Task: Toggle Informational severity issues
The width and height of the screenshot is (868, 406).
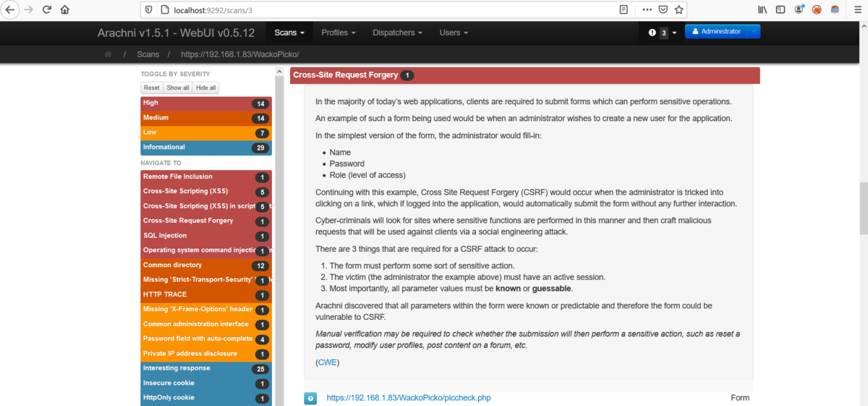Action: 206,148
